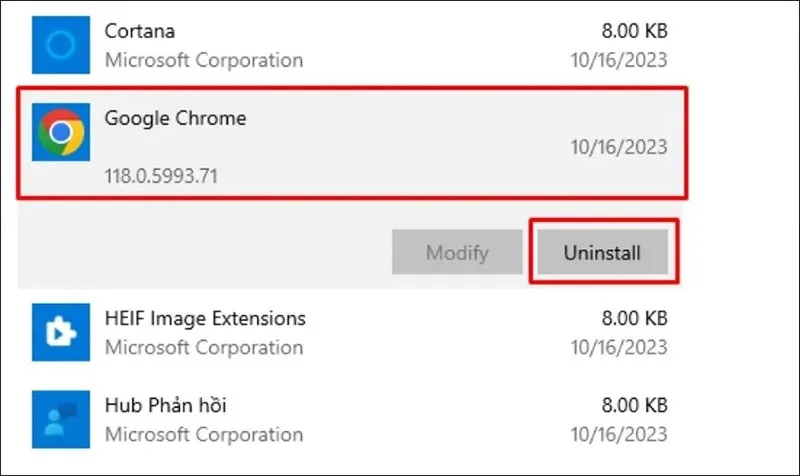Click the Uninstall button for Google Chrome
This screenshot has width=800, height=476.
pyautogui.click(x=603, y=252)
